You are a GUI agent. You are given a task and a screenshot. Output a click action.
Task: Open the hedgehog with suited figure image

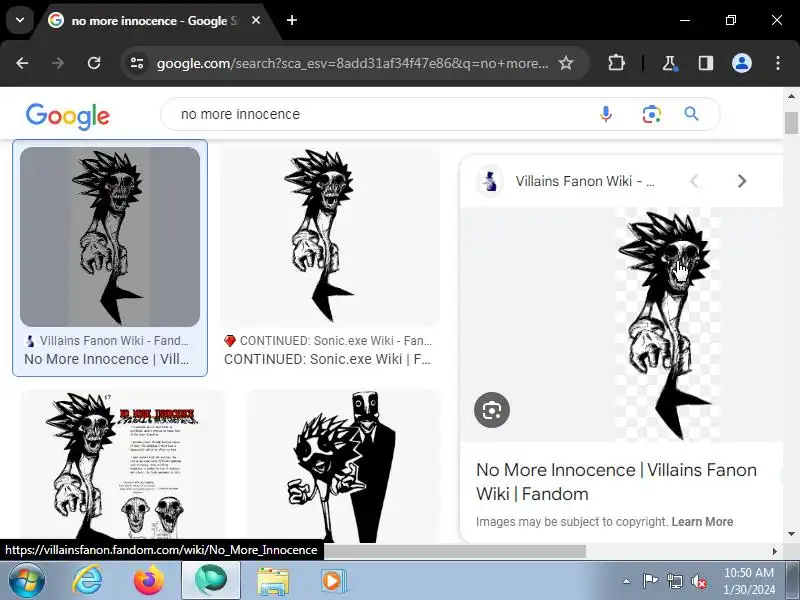[342, 467]
